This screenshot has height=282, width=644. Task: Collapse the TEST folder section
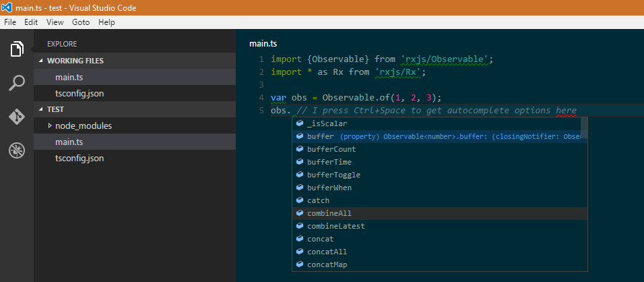[x=135, y=109]
